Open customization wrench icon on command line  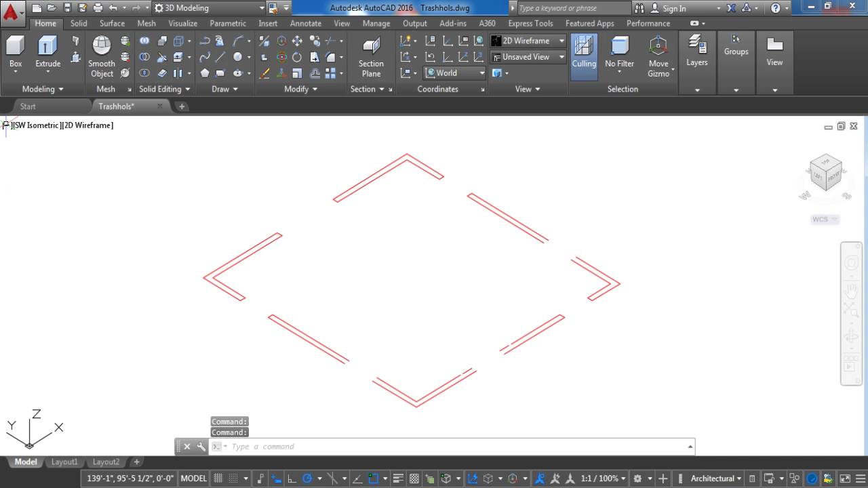point(201,447)
